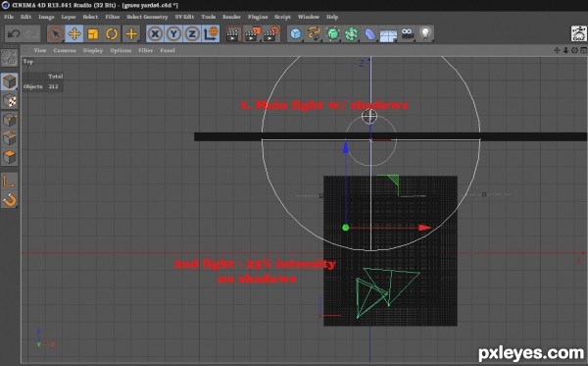The height and width of the screenshot is (366, 588).
Task: Open the Window menu
Action: pos(309,17)
